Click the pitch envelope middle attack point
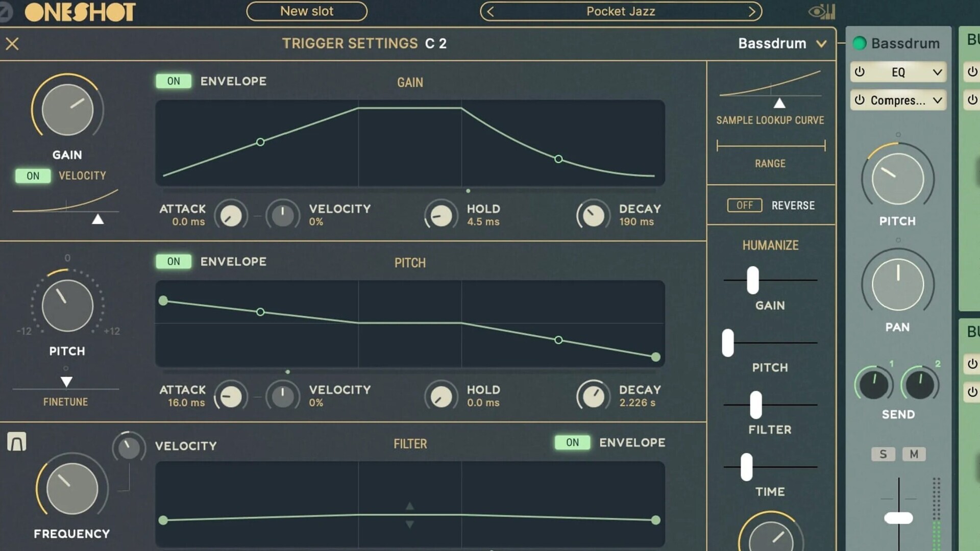The width and height of the screenshot is (980, 551). click(x=260, y=312)
